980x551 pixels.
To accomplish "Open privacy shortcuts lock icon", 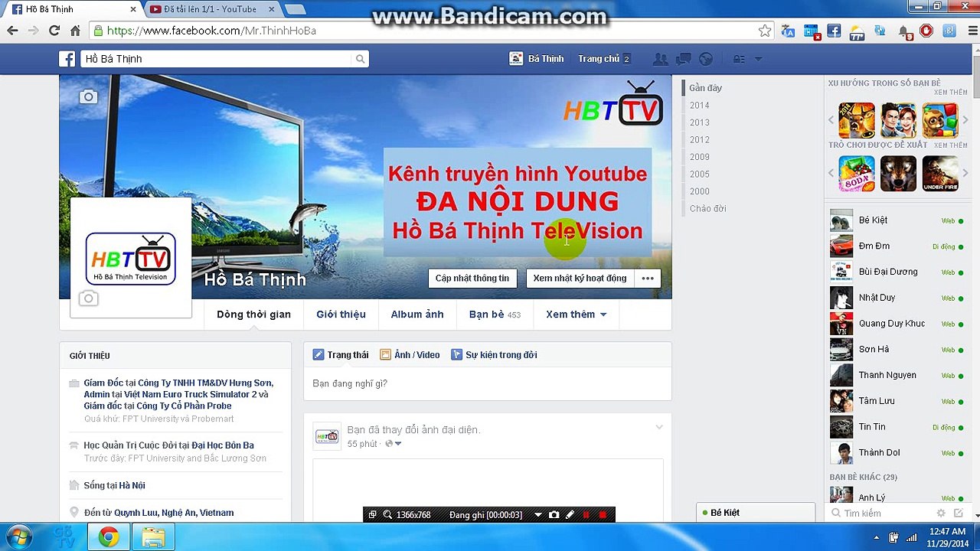I will pyautogui.click(x=739, y=59).
